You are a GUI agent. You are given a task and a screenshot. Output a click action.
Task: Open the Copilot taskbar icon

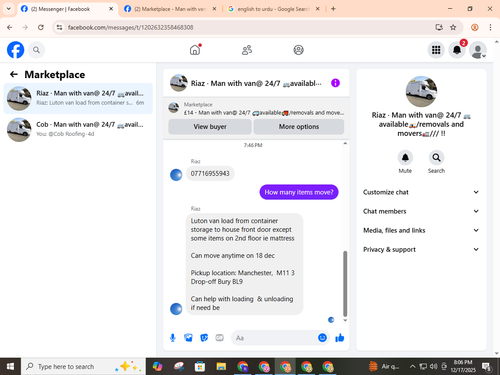[157, 366]
